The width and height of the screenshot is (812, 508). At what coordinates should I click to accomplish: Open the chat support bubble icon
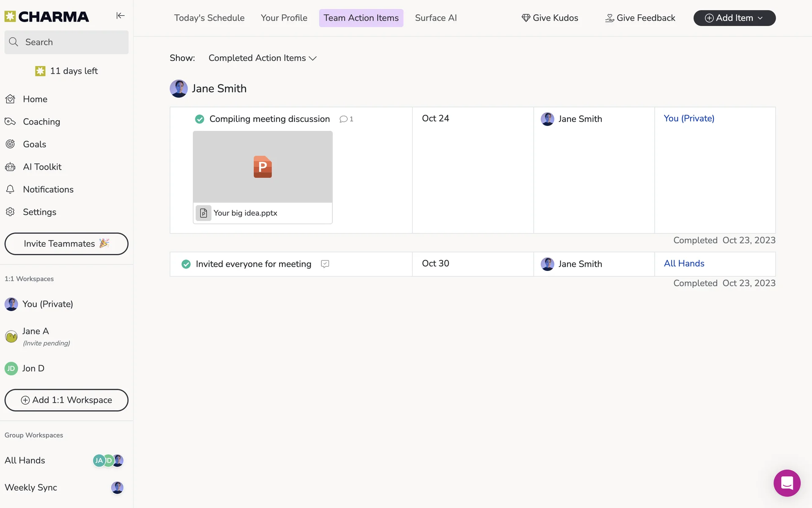point(787,483)
